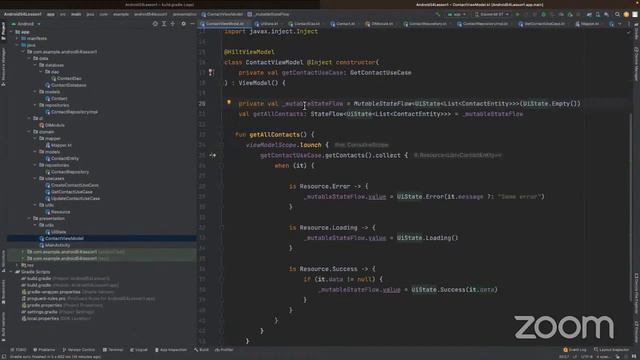The height and width of the screenshot is (360, 640).
Task: Open Profiler tool window
Action: pos(224,350)
